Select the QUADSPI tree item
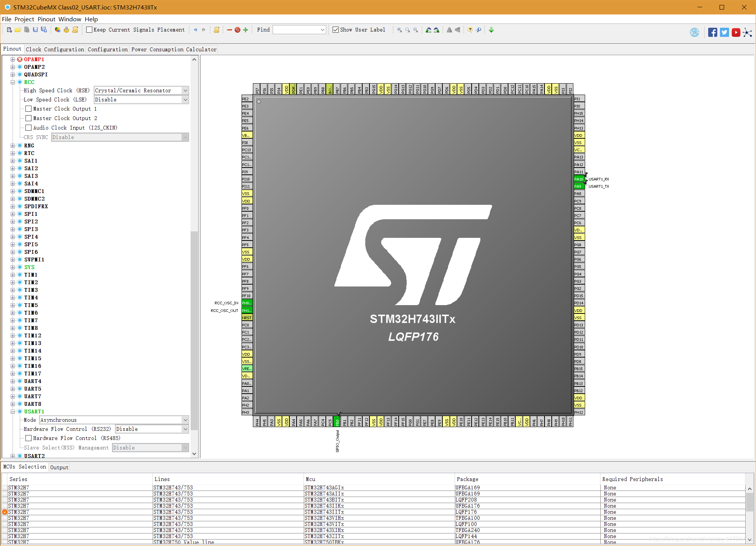The height and width of the screenshot is (546, 756). (x=36, y=74)
